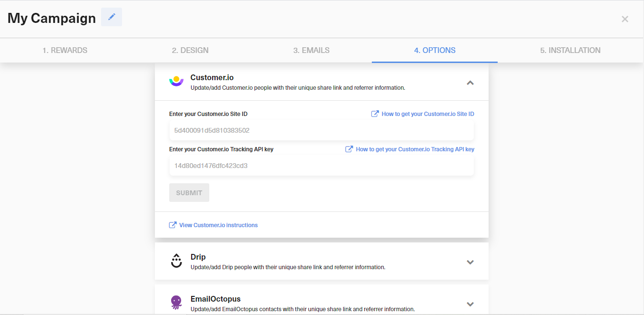
Task: Switch to the EMAILS tab
Action: click(311, 50)
